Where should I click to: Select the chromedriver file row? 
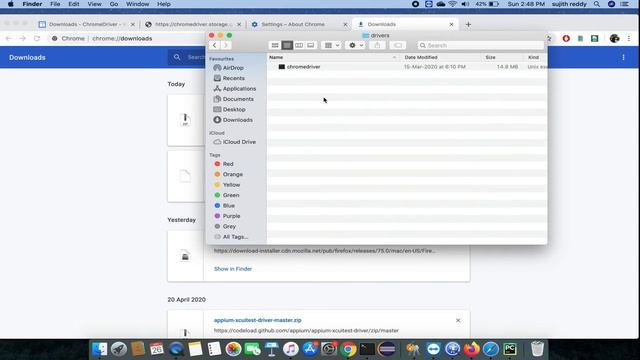(x=407, y=67)
